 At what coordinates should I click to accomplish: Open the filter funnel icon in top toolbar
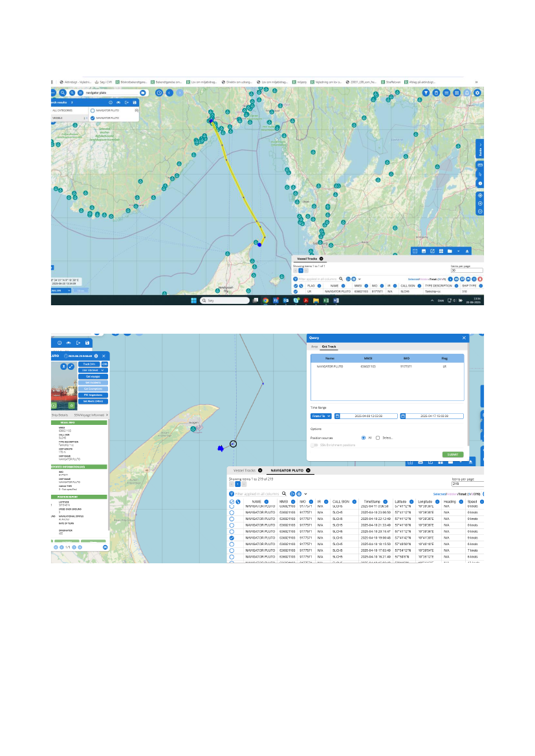pos(426,92)
